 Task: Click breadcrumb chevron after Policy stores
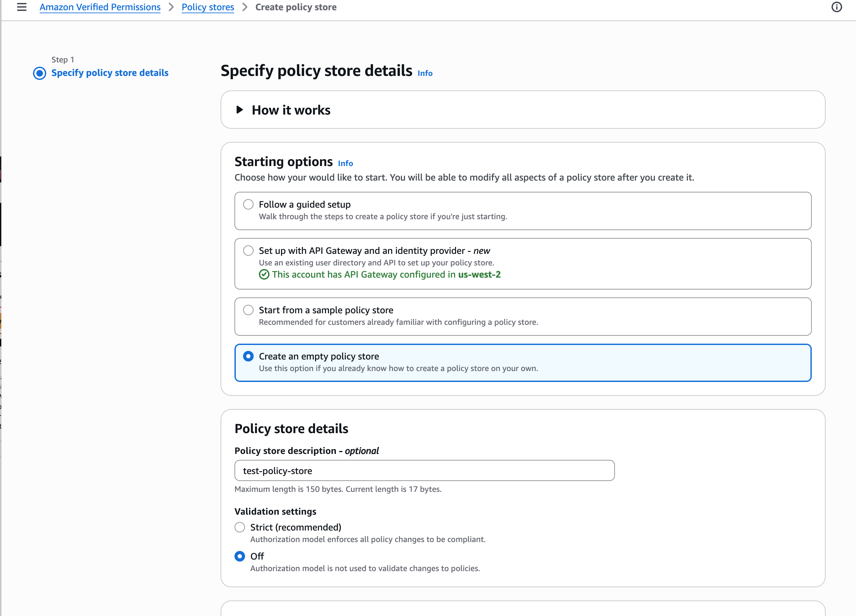(x=245, y=7)
